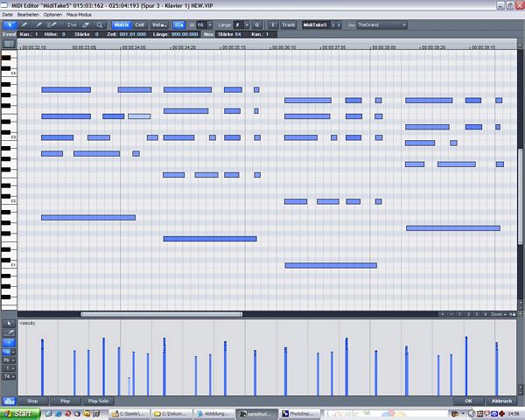
Task: Click the MidiTake5 name field
Action: 315,25
